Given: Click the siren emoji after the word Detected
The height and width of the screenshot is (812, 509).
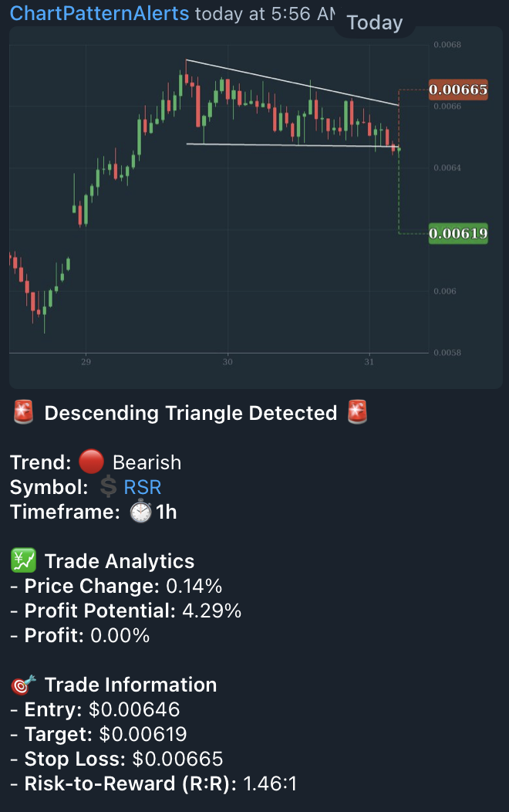Looking at the screenshot, I should (358, 413).
